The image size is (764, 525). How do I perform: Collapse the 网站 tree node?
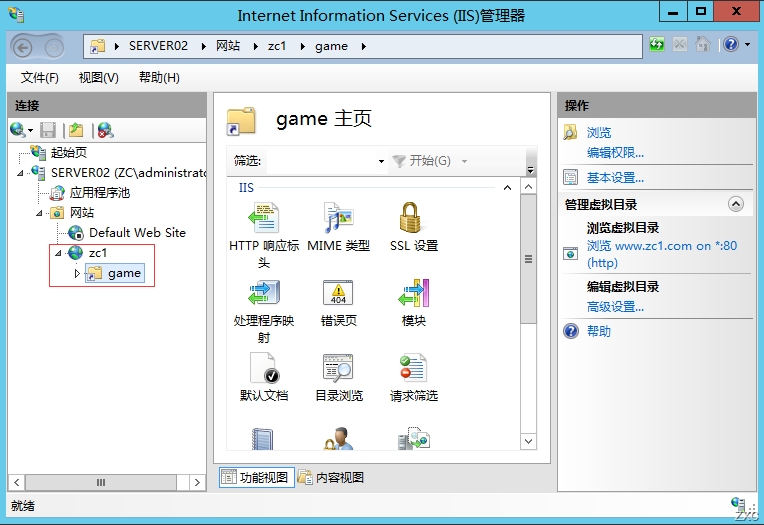coord(39,213)
